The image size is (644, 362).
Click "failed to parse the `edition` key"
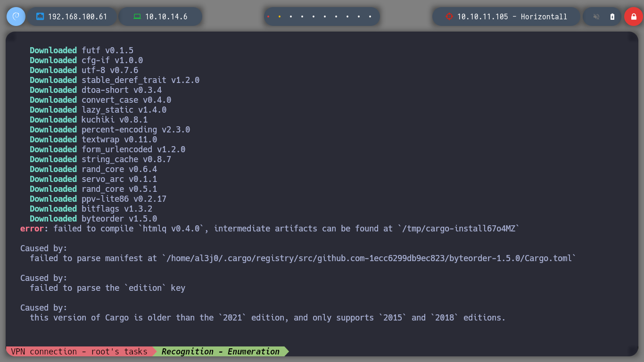[107, 288]
